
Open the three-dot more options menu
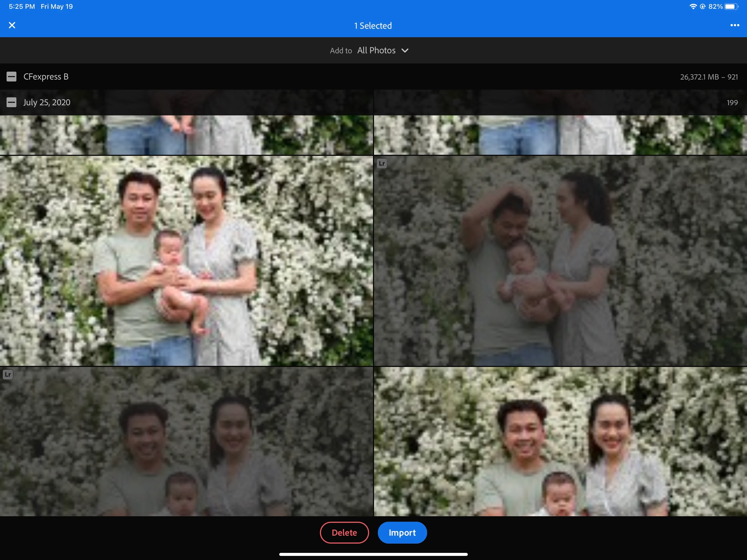pos(734,25)
